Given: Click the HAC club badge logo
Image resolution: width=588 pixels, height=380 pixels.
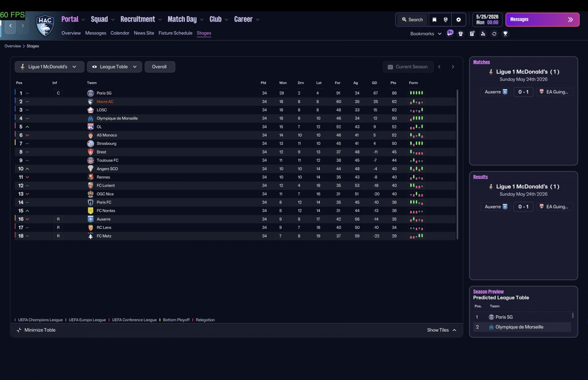Looking at the screenshot, I should click(45, 25).
